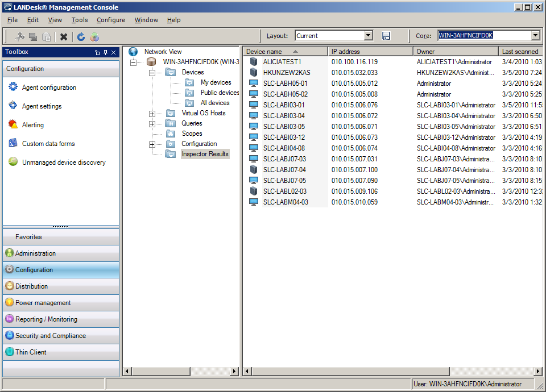
Task: Click the Core server name input field
Action: click(485, 35)
